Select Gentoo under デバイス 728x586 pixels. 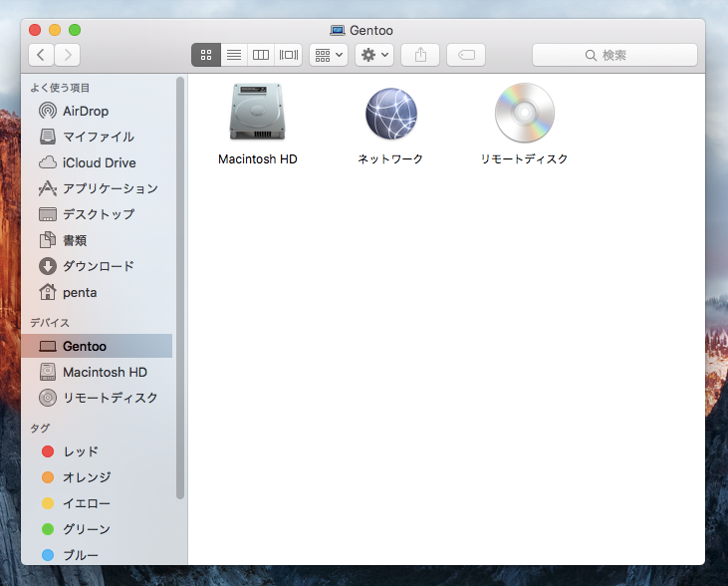point(97,346)
